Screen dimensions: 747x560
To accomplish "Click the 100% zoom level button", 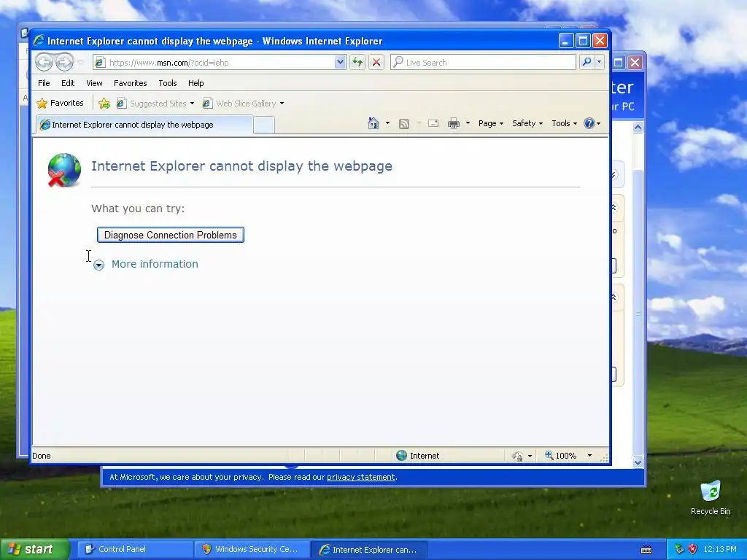I will pyautogui.click(x=561, y=456).
